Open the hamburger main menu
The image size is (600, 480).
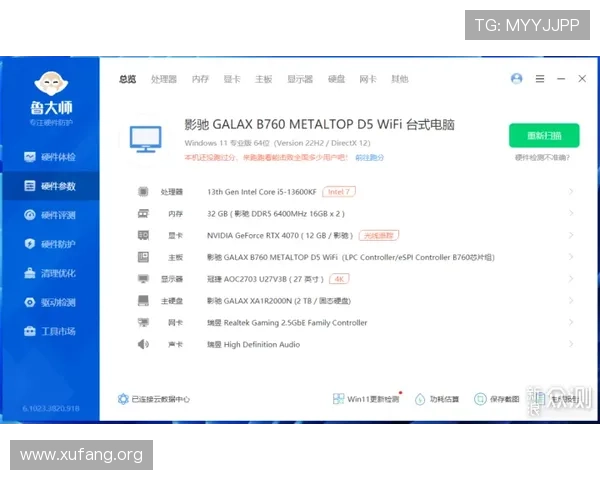click(x=540, y=79)
